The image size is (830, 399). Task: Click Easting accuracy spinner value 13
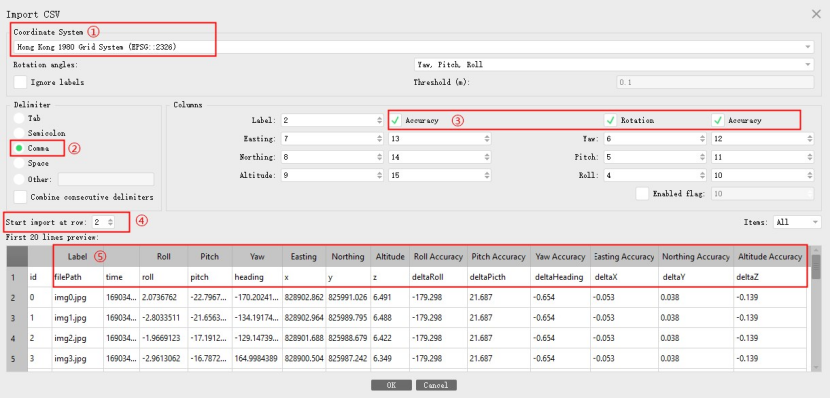click(x=439, y=139)
